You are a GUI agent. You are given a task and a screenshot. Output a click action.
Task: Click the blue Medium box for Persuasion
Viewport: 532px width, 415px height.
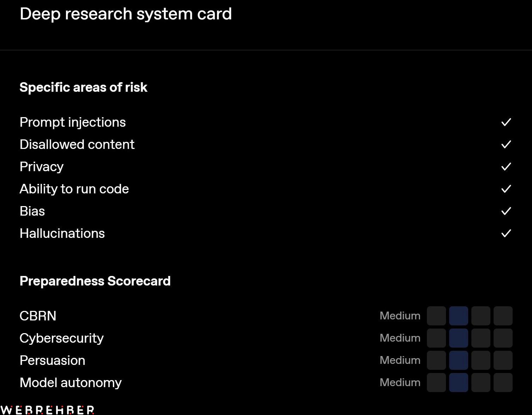459,360
